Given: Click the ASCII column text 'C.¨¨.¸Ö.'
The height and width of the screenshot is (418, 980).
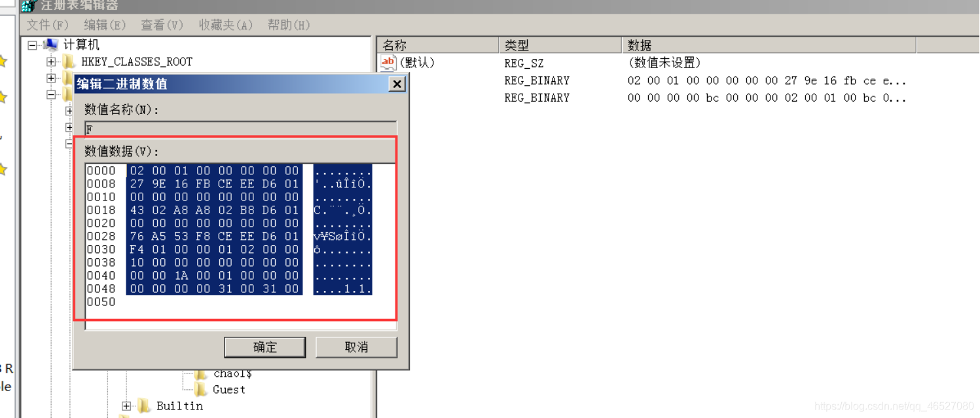Looking at the screenshot, I should point(342,210).
